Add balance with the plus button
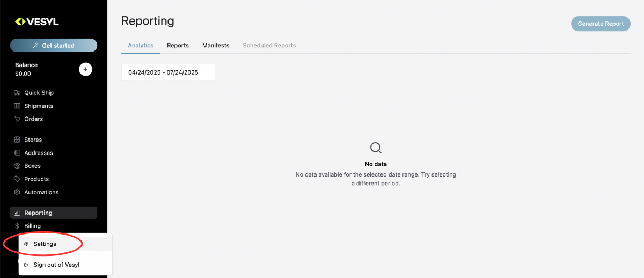Viewport: 644px width, 278px height. (85, 69)
